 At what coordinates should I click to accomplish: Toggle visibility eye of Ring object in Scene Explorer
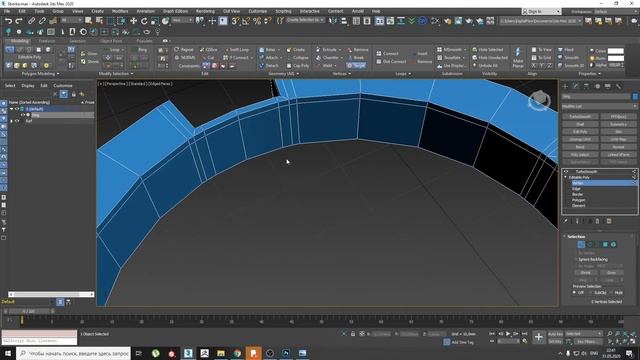(x=23, y=115)
